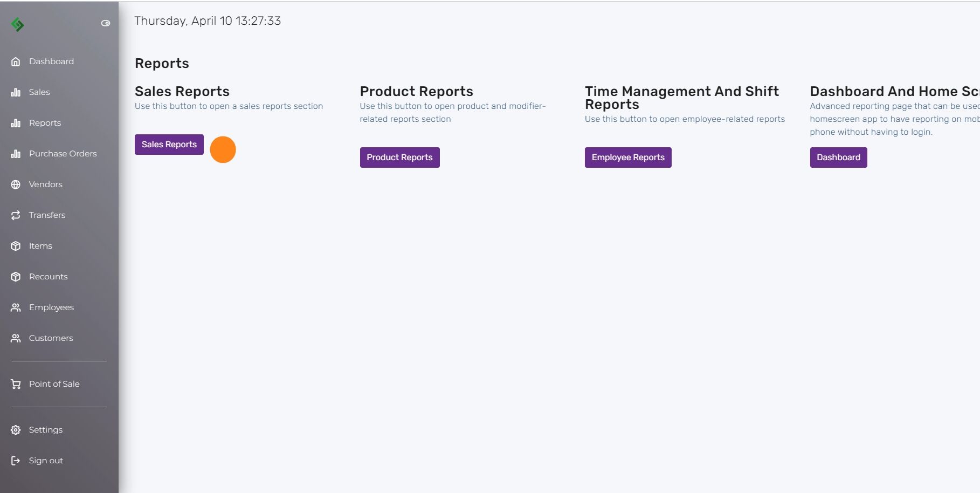Click the Dashboard home icon
Viewport: 980px width, 493px height.
[x=16, y=61]
